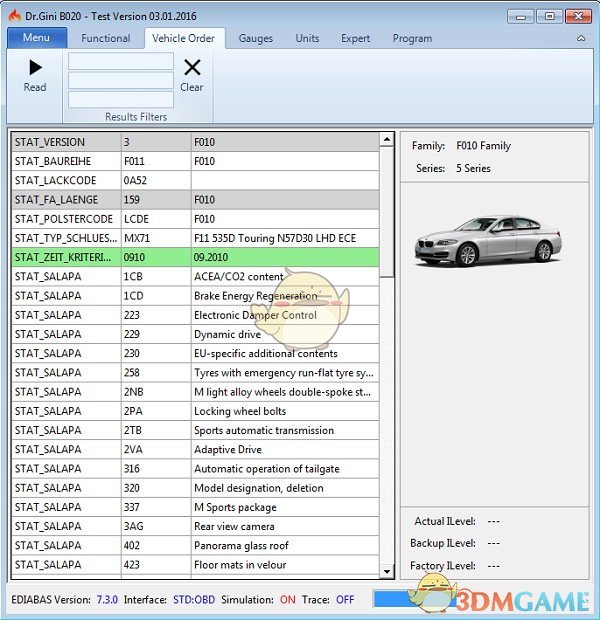Click the Simulation ON status
Screen dimensions: 600x620
coord(288,599)
